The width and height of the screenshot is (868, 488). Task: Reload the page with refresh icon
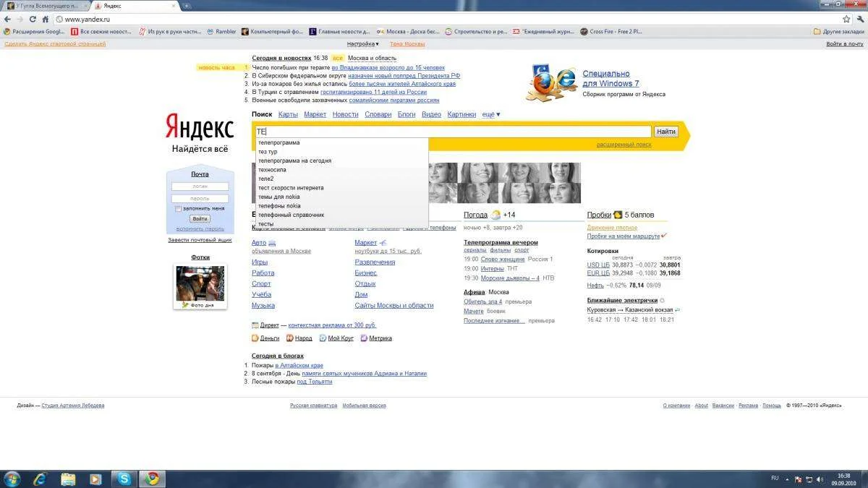tap(33, 19)
